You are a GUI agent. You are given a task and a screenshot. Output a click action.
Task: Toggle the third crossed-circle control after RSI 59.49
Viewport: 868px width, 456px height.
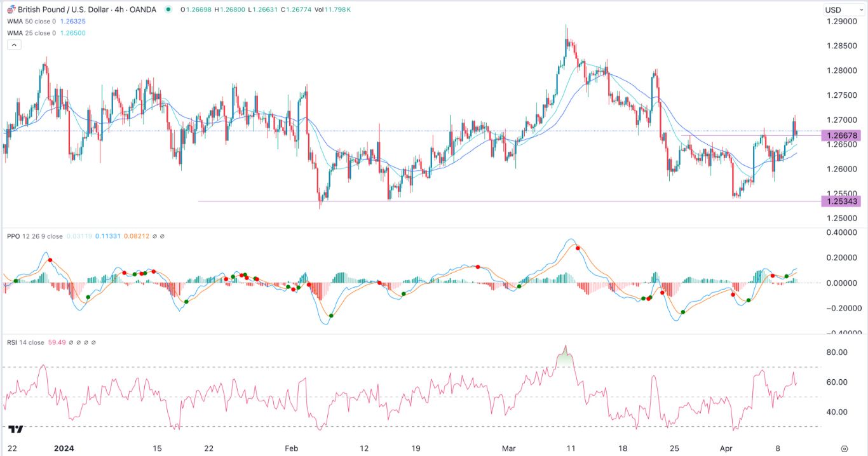[86, 341]
